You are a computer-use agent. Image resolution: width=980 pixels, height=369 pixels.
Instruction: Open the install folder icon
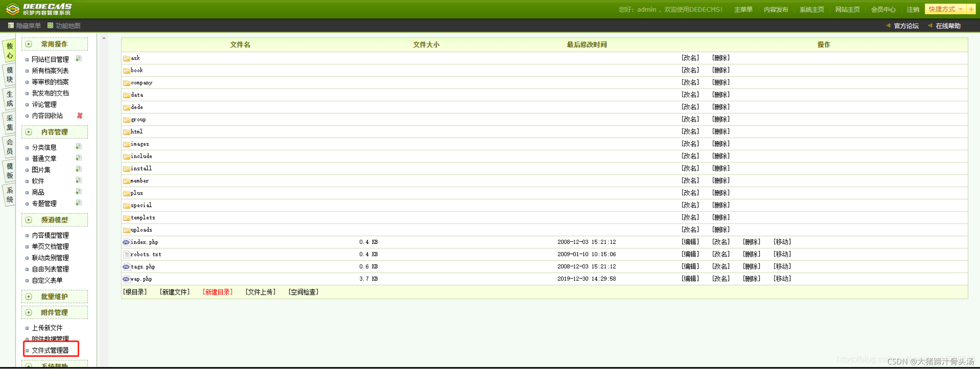coord(127,169)
